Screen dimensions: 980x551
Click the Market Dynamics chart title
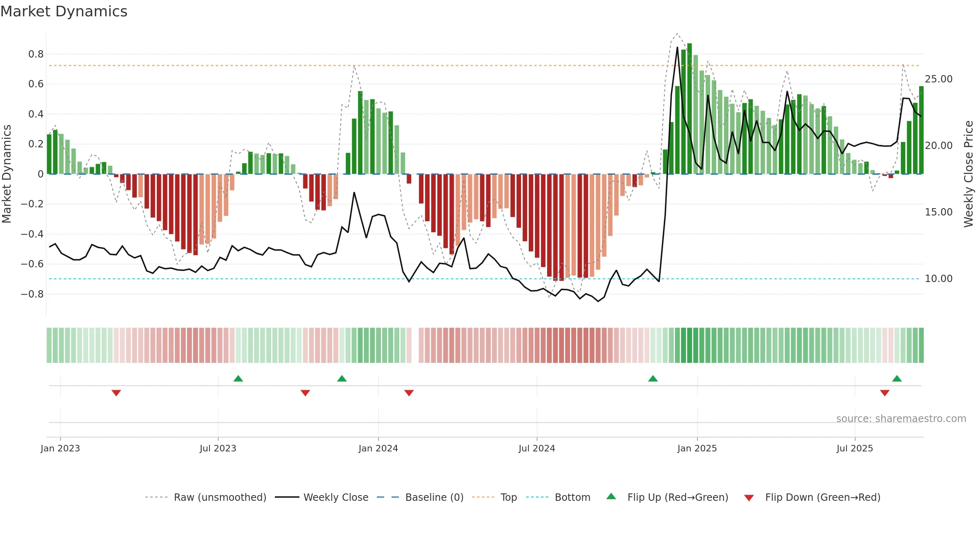(64, 11)
